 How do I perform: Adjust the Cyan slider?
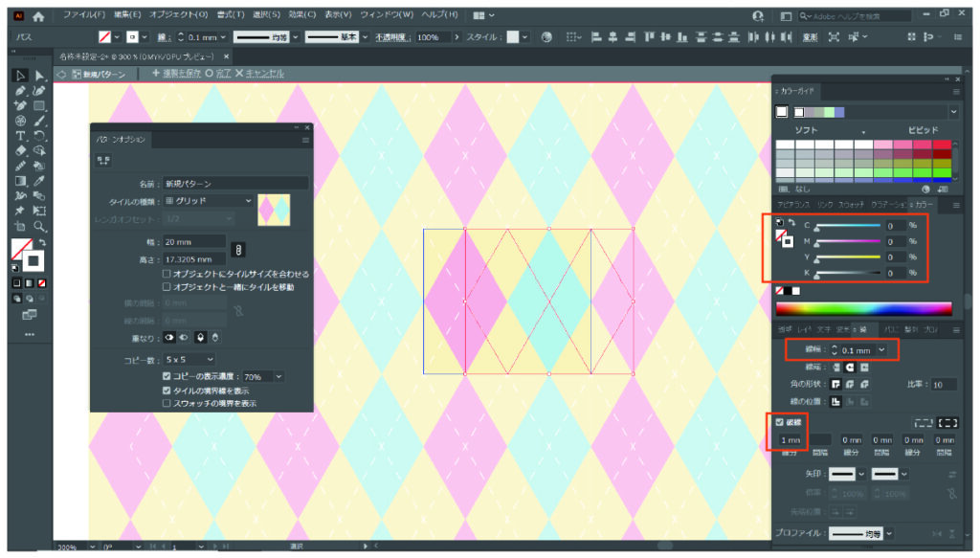(x=848, y=226)
